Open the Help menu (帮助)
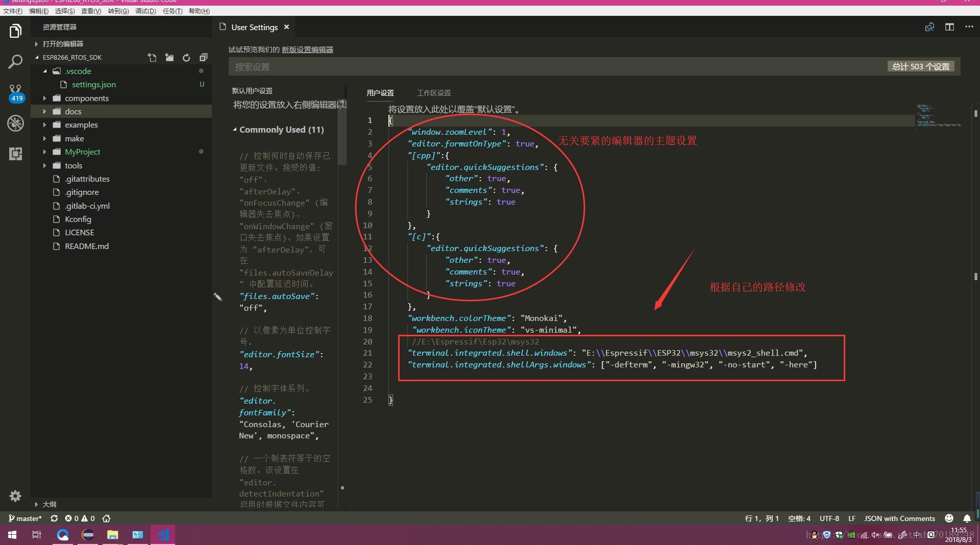Image resolution: width=980 pixels, height=545 pixels. coord(199,11)
